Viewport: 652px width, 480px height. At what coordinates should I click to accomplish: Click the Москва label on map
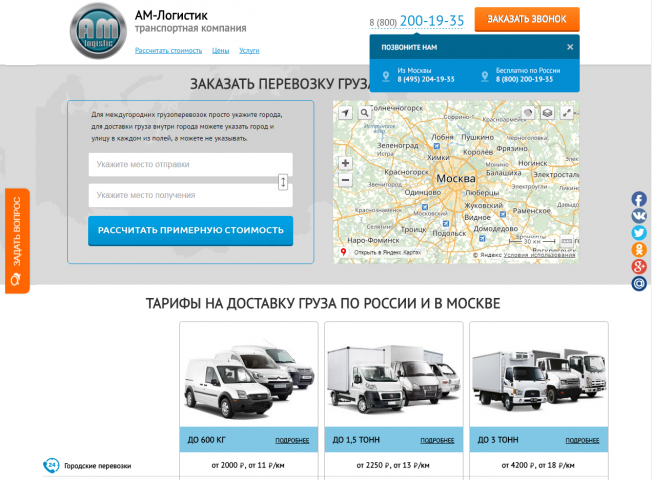pyautogui.click(x=456, y=178)
